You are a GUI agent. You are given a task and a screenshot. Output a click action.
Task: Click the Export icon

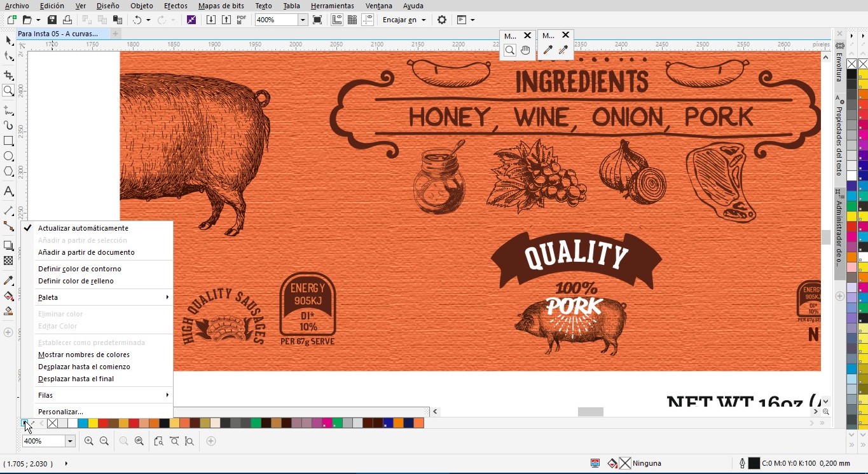pos(226,20)
